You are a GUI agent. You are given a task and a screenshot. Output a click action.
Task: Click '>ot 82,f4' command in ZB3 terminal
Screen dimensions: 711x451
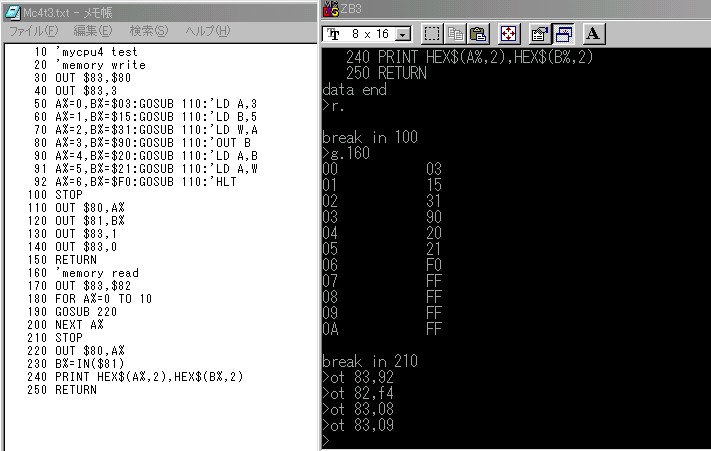pyautogui.click(x=358, y=393)
